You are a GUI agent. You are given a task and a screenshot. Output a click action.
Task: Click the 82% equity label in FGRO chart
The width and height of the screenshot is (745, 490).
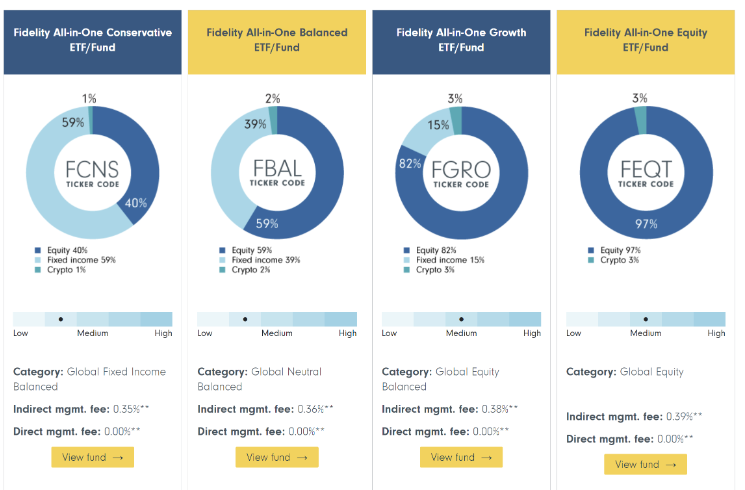pyautogui.click(x=410, y=164)
